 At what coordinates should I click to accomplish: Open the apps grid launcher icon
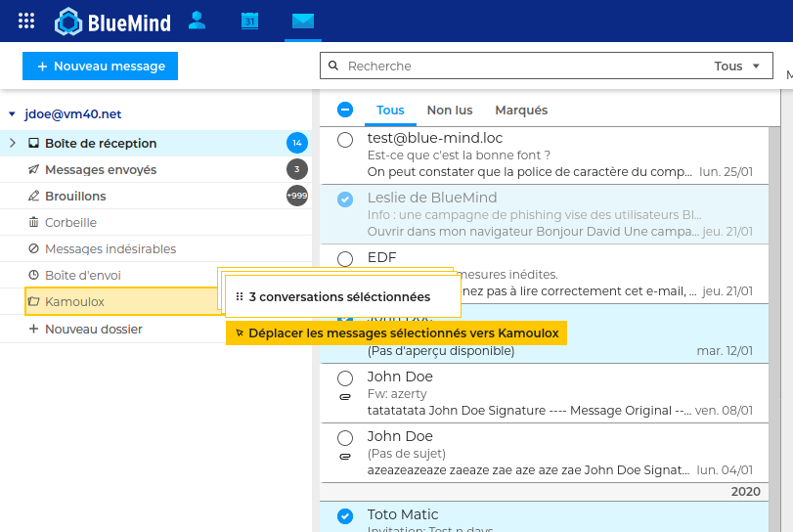pos(26,21)
